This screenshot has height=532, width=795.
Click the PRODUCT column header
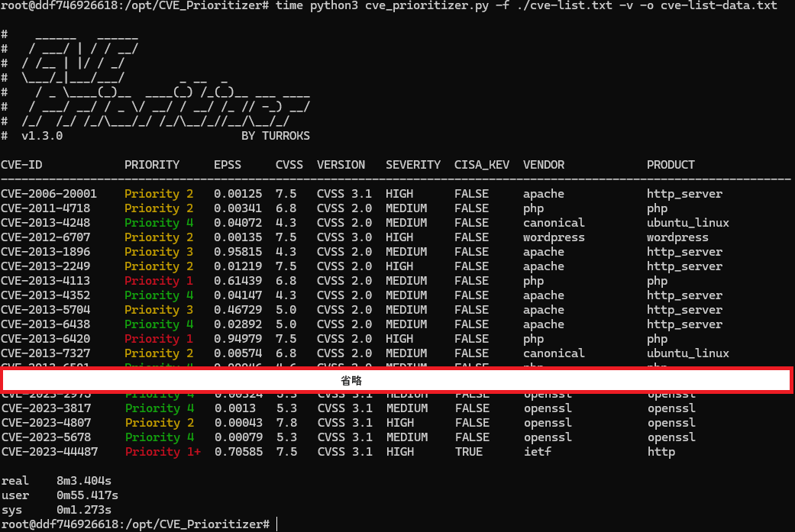coord(671,165)
